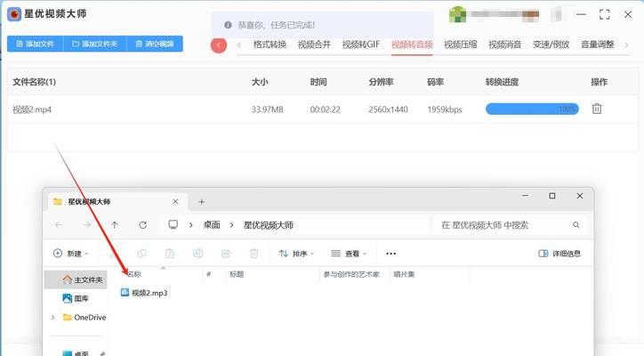Go up one folder level in Explorer
Viewport: 644px width, 356px height.
(x=115, y=225)
